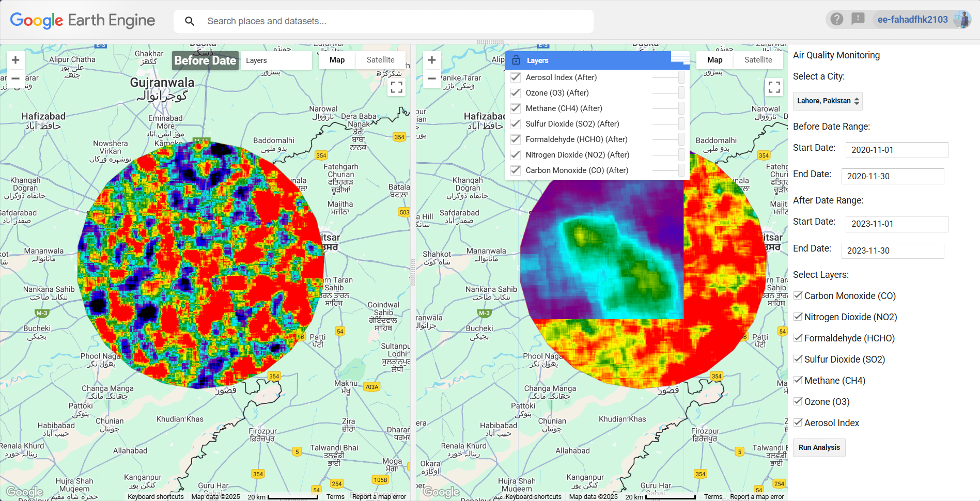Zoom out on the left map

[x=15, y=79]
